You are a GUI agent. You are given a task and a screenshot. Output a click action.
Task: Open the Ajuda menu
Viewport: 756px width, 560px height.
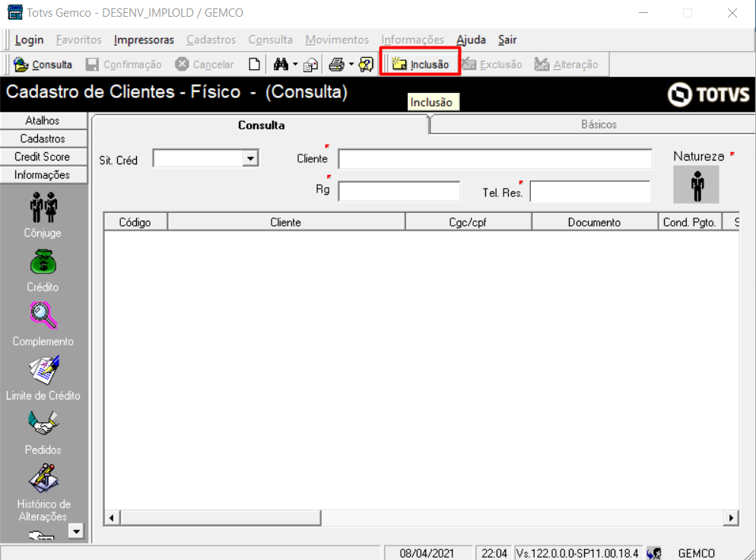pyautogui.click(x=471, y=40)
